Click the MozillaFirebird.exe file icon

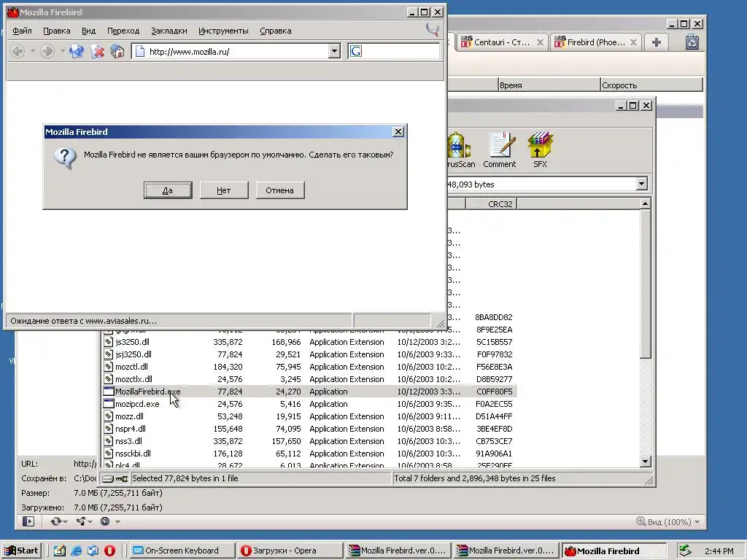(x=109, y=392)
